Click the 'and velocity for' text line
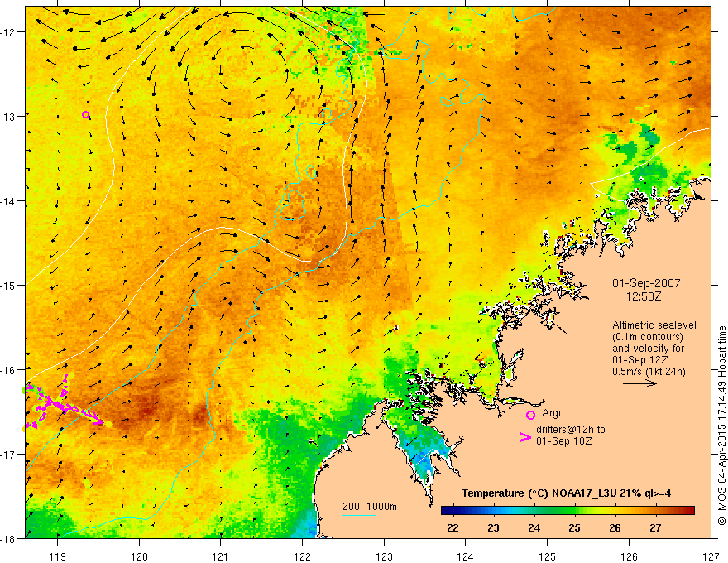This screenshot has width=728, height=563. [648, 349]
